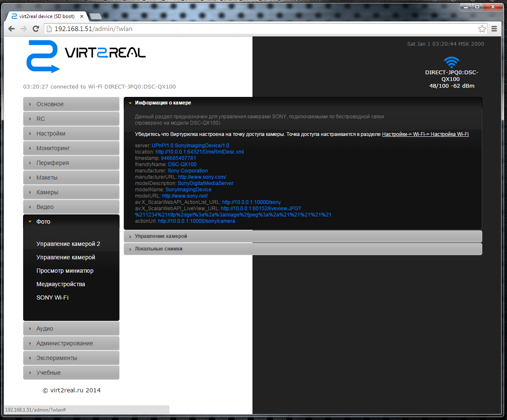Click the copyright virt2real.ru 2014 text
The image size is (507, 420).
[72, 390]
